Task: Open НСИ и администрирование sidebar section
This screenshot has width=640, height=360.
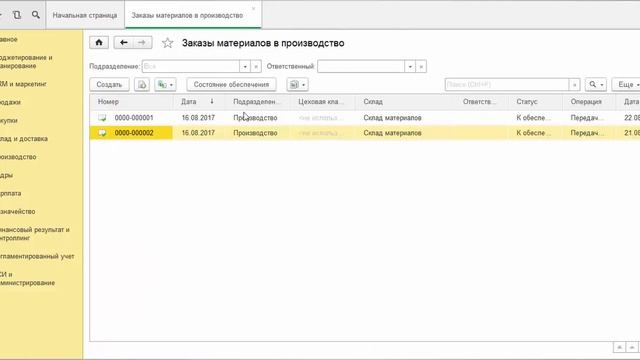Action: coord(27,279)
